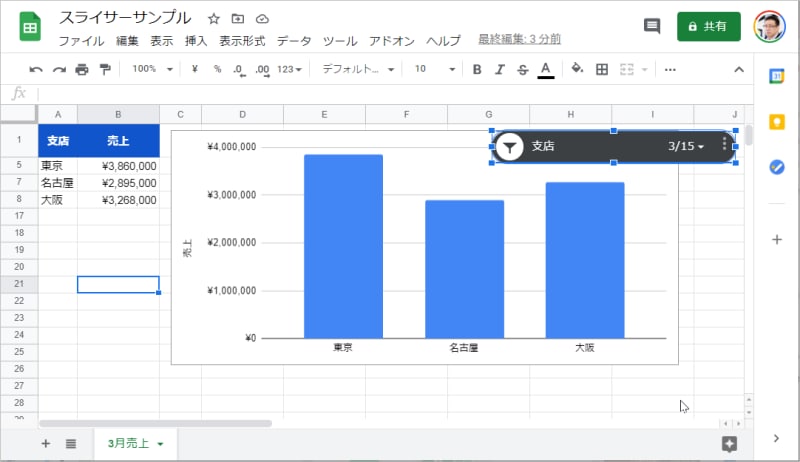This screenshot has height=462, width=800.
Task: Open the データ menu
Action: point(294,41)
